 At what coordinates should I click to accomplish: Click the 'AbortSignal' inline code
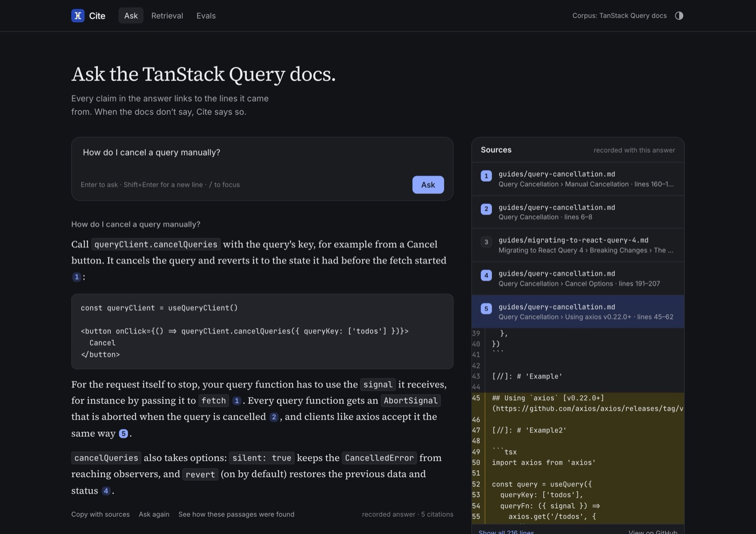click(x=410, y=401)
